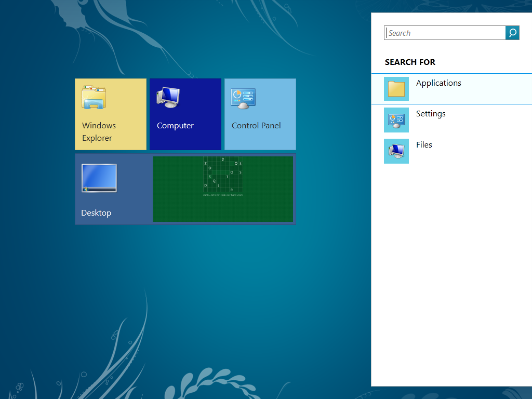The width and height of the screenshot is (532, 399).
Task: Open the Desktop tile text label
Action: click(x=96, y=213)
